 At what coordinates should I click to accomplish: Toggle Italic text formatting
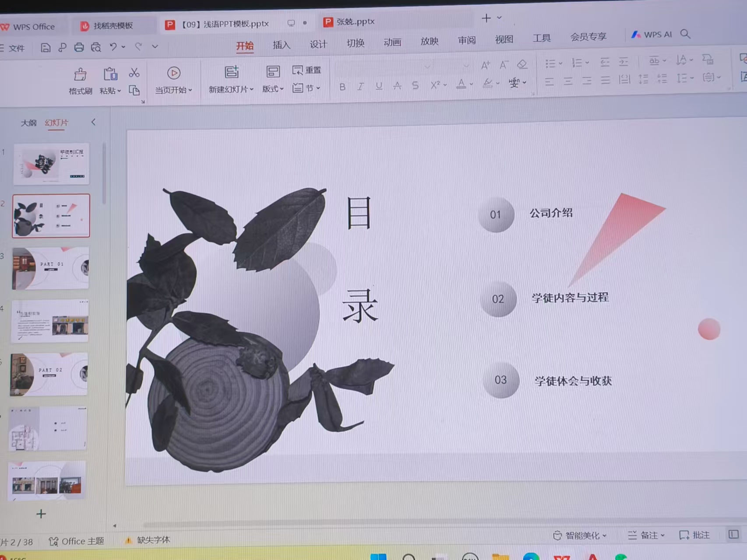click(x=360, y=86)
